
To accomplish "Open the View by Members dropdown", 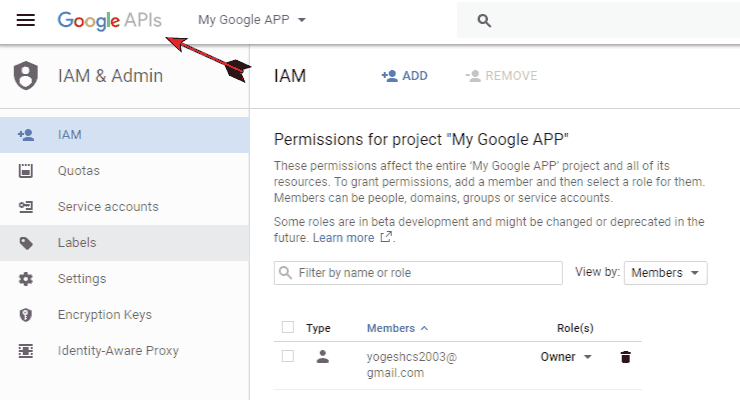I will [x=665, y=273].
